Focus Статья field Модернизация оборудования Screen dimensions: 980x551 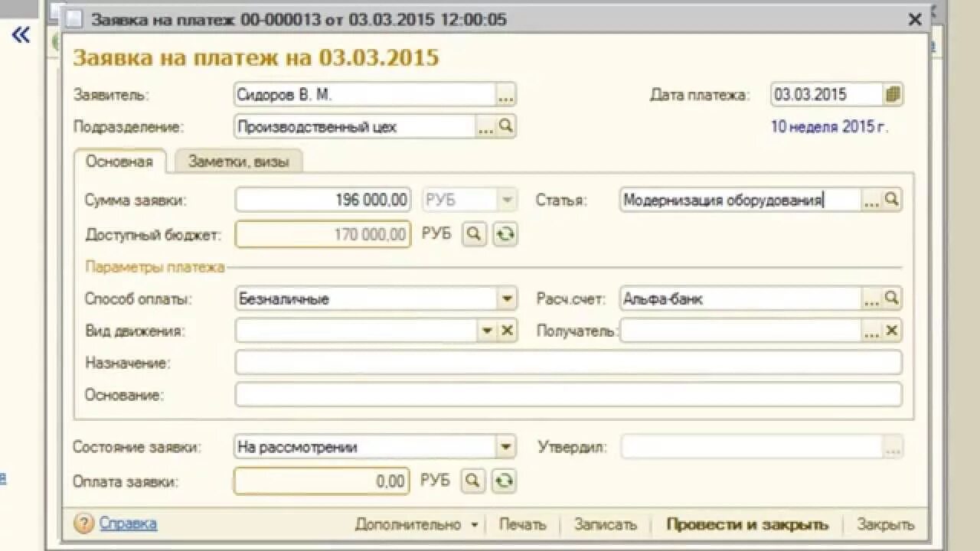pos(740,201)
